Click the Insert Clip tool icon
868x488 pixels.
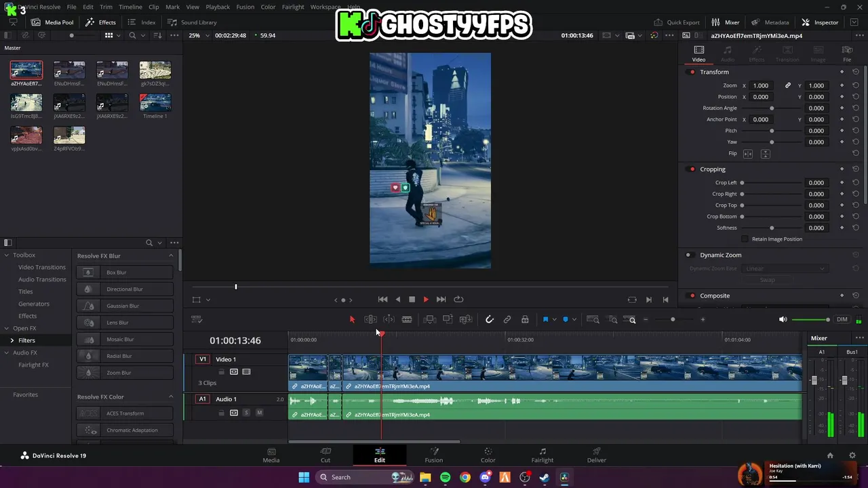click(429, 319)
